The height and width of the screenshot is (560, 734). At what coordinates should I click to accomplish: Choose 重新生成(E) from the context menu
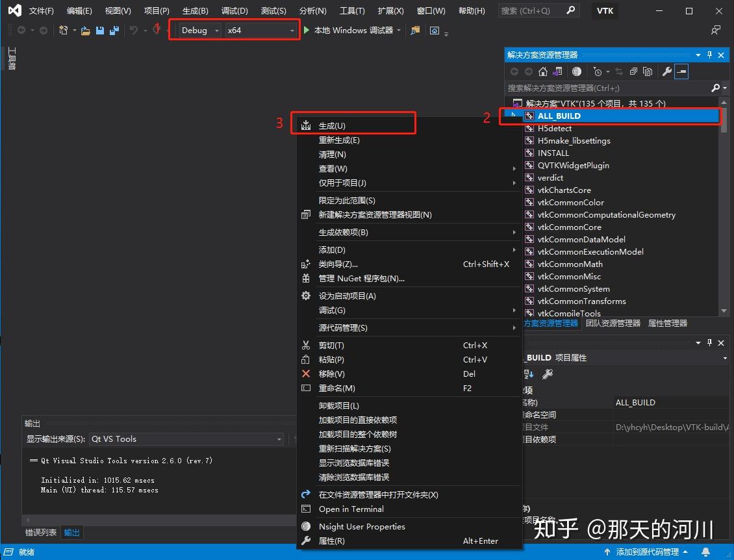338,140
